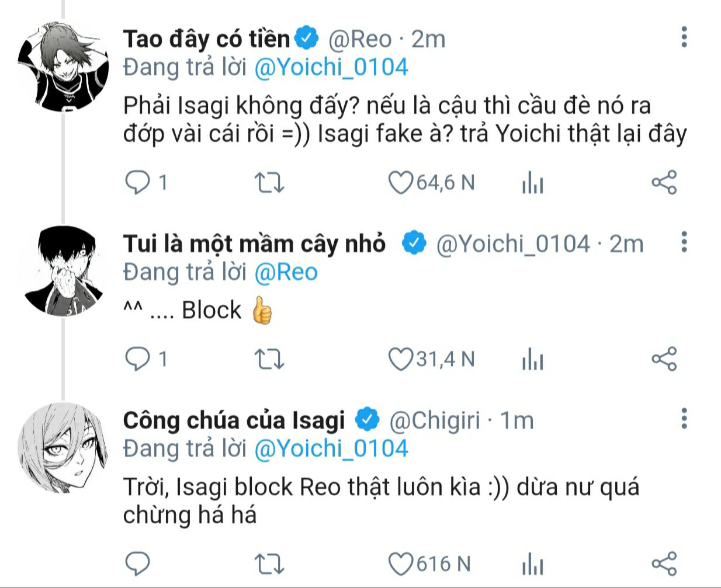Image resolution: width=721 pixels, height=588 pixels.
Task: View analytics of Chigiri's tweet
Action: click(532, 565)
